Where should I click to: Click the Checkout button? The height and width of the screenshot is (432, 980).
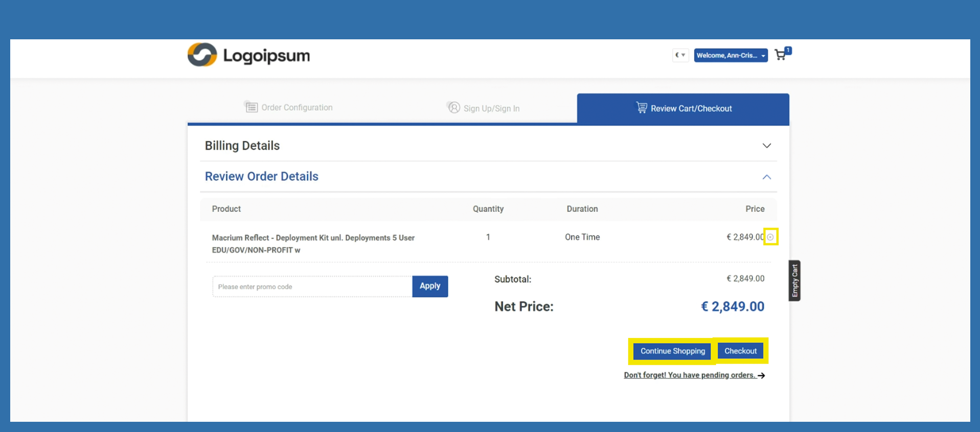pyautogui.click(x=740, y=351)
